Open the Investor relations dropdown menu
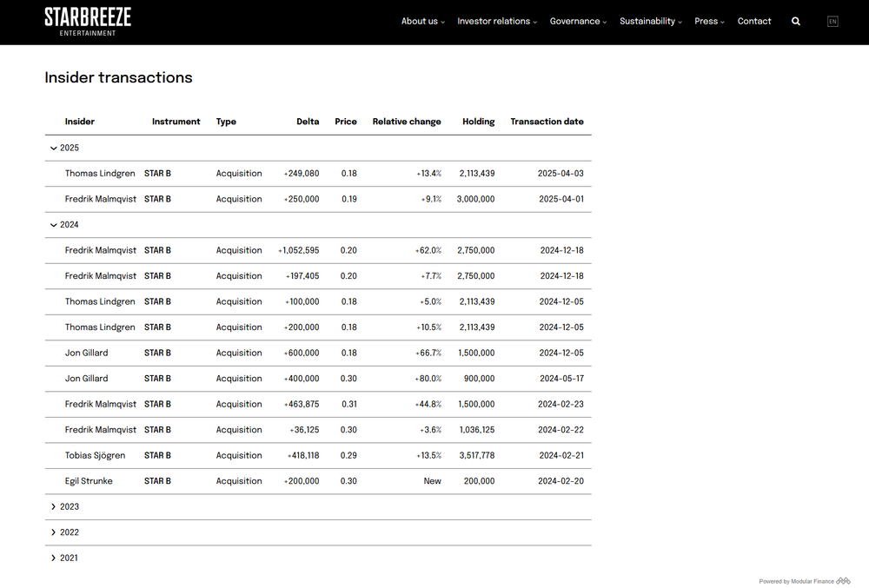This screenshot has height=588, width=869. [x=497, y=21]
